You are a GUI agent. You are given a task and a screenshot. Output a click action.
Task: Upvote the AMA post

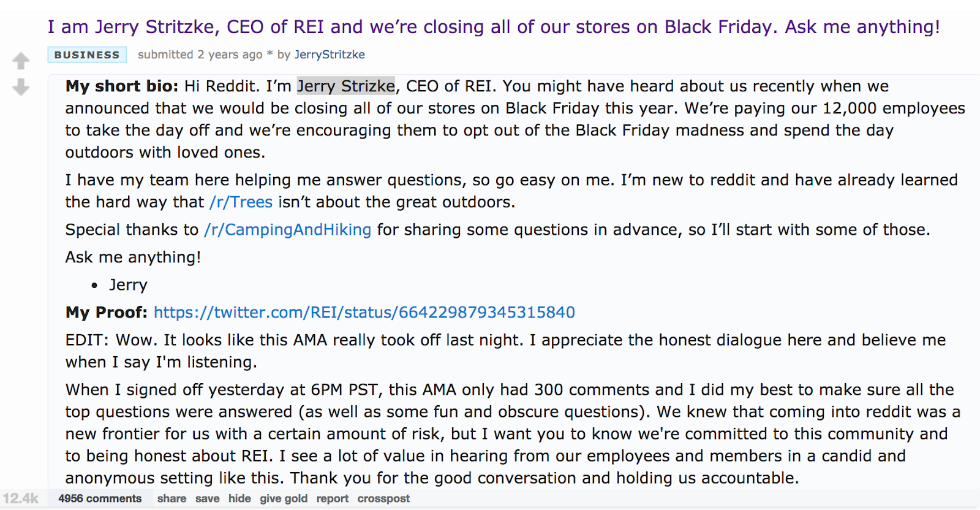[x=21, y=61]
